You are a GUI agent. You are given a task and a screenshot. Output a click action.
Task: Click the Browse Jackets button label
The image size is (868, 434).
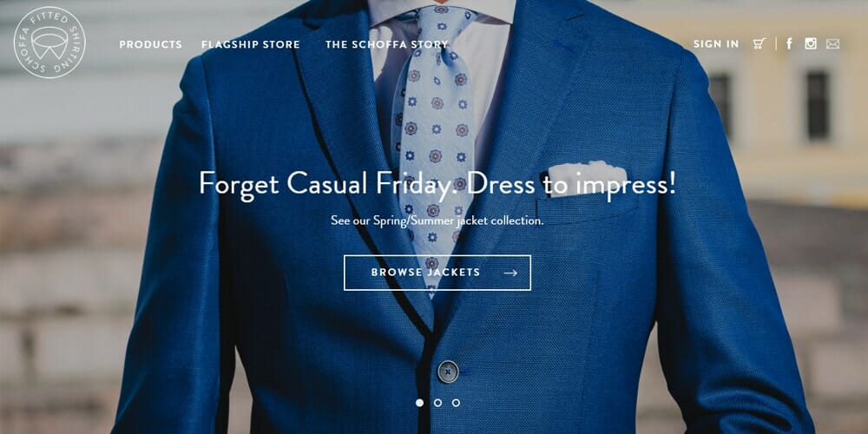click(x=425, y=273)
